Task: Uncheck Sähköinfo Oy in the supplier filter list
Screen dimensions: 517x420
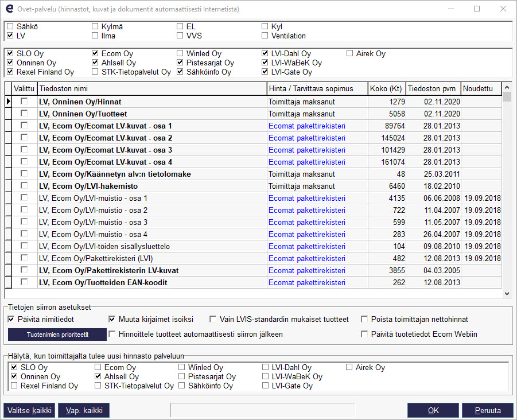Action: (180, 72)
